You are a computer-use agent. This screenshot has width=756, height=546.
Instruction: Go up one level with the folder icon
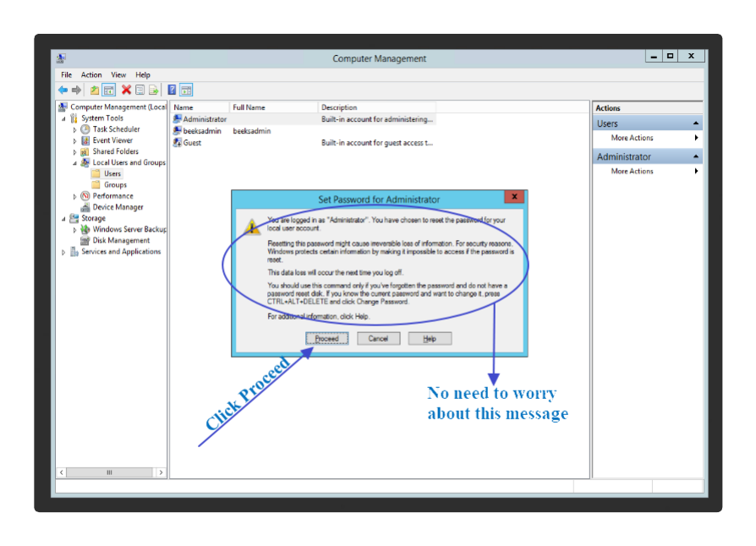[95, 90]
